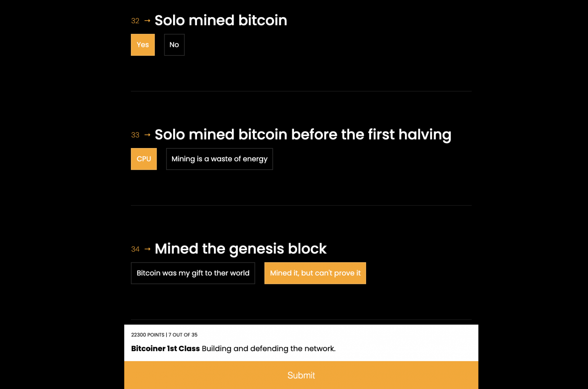Click question number 33
The height and width of the screenshot is (389, 588).
135,135
